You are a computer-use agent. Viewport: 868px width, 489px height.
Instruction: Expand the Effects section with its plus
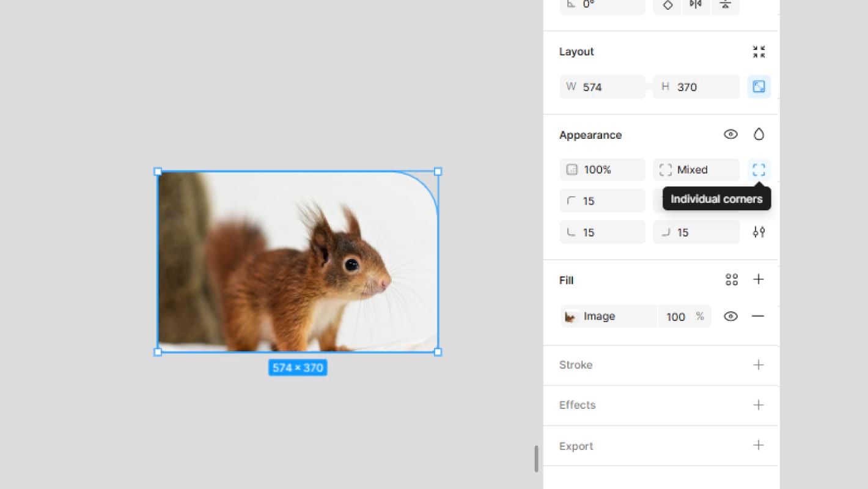pyautogui.click(x=759, y=405)
